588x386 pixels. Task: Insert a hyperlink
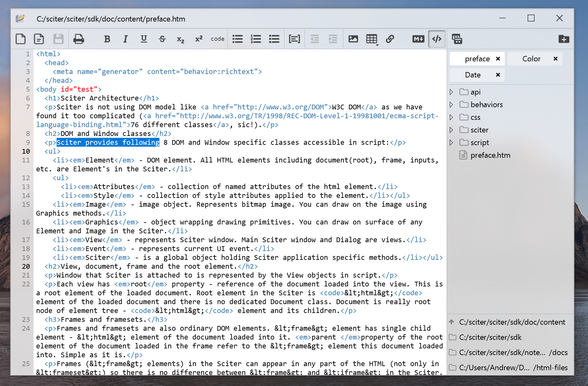tap(390, 39)
